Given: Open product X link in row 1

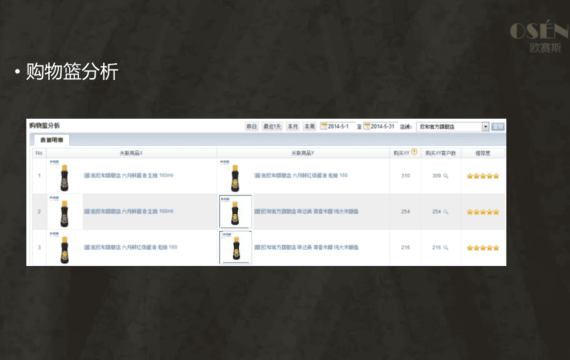Looking at the screenshot, I should tap(129, 176).
